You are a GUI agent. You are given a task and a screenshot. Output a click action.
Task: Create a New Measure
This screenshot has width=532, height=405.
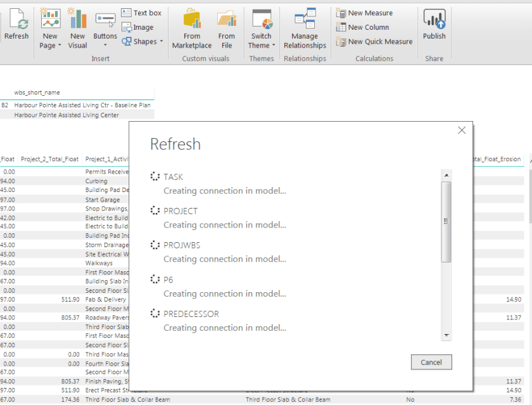coord(364,13)
